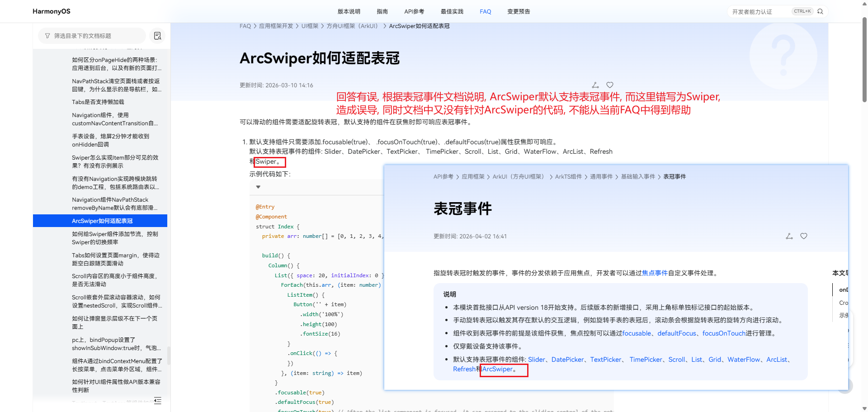Open the 版本说明 tab
The width and height of the screenshot is (868, 412).
pos(349,12)
